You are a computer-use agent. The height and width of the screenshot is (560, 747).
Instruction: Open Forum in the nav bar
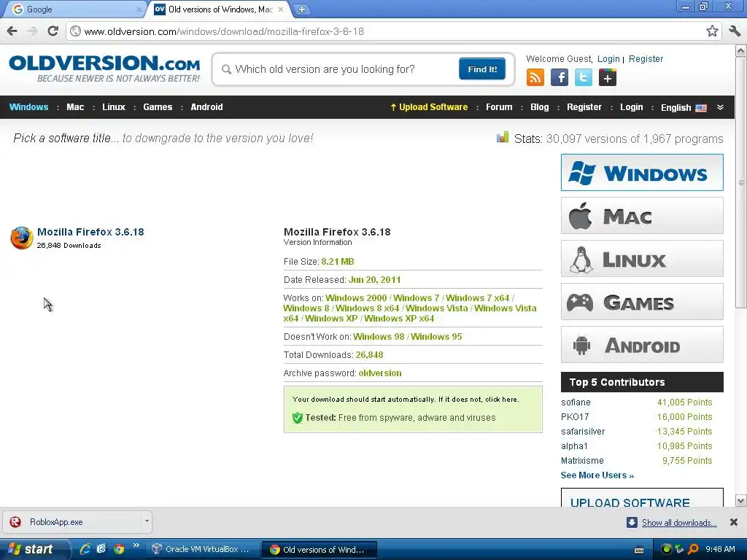499,107
